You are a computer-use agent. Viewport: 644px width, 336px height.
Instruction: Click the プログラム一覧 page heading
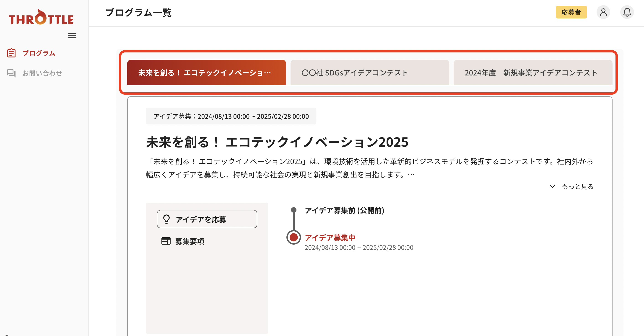139,13
